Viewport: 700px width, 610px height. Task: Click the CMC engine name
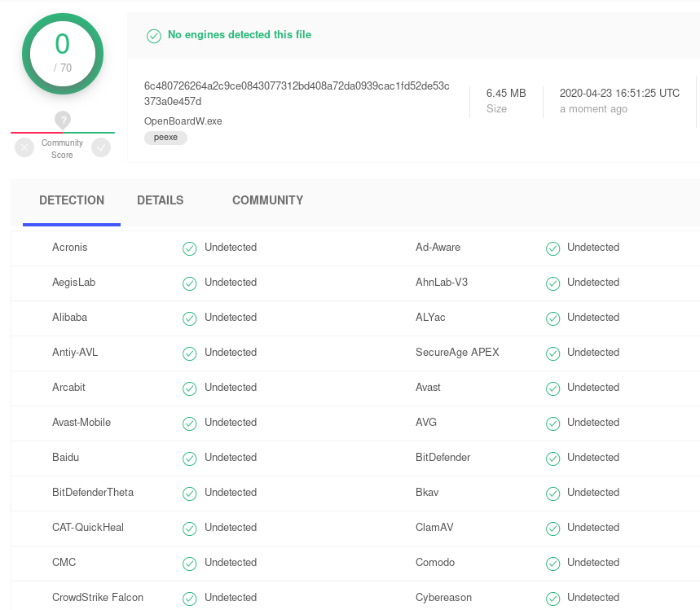64,562
